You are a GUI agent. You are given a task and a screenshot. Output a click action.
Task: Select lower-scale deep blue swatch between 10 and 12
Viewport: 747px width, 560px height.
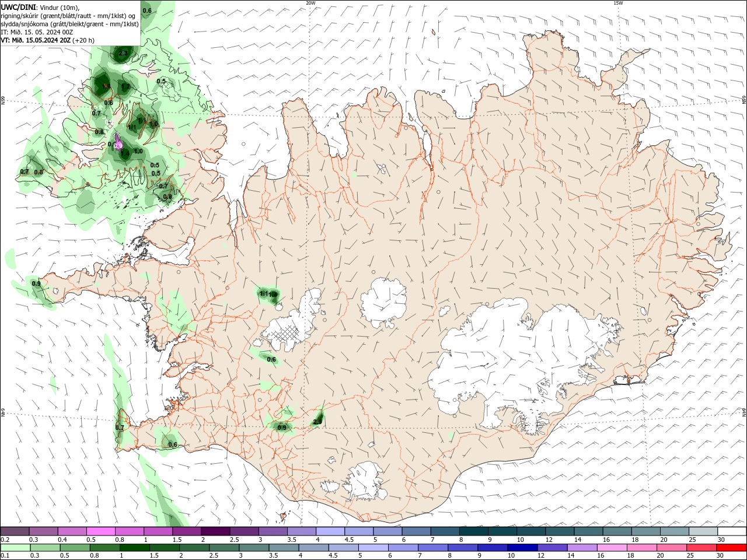pos(523,547)
